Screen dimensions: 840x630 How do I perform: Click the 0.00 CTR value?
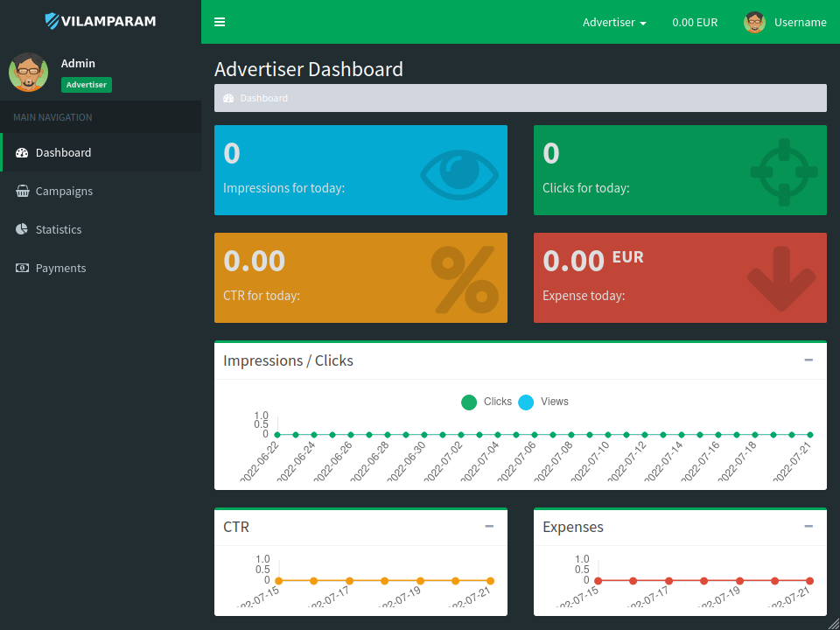(254, 261)
